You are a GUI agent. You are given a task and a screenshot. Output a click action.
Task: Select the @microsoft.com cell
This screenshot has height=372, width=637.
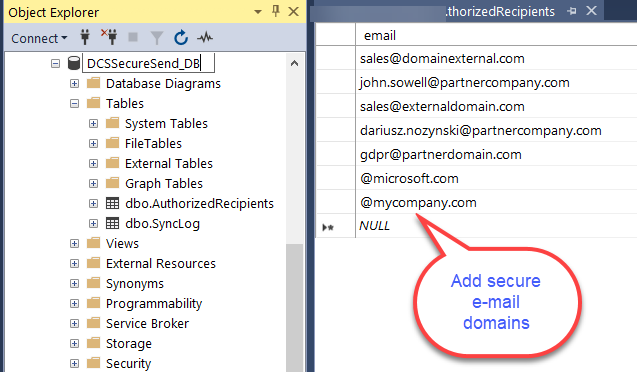pos(496,178)
